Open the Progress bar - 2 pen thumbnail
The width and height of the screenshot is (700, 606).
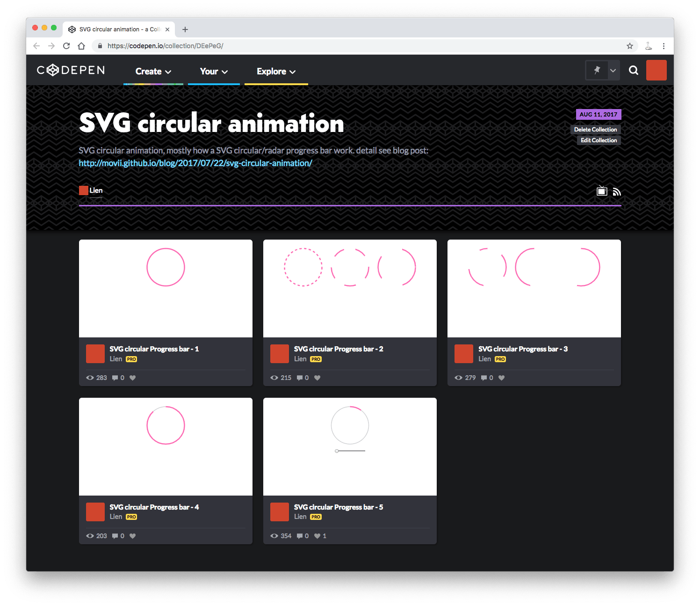point(350,288)
